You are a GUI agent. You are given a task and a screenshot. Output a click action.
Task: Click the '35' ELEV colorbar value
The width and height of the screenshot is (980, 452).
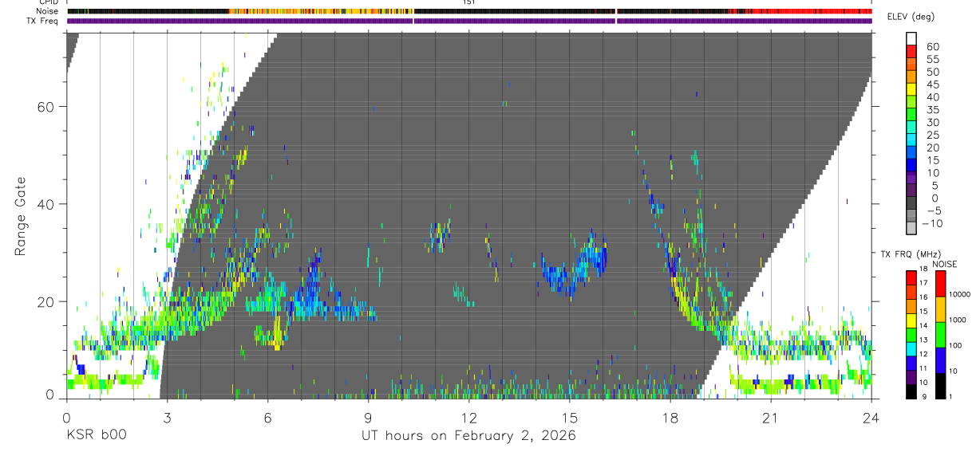933,110
